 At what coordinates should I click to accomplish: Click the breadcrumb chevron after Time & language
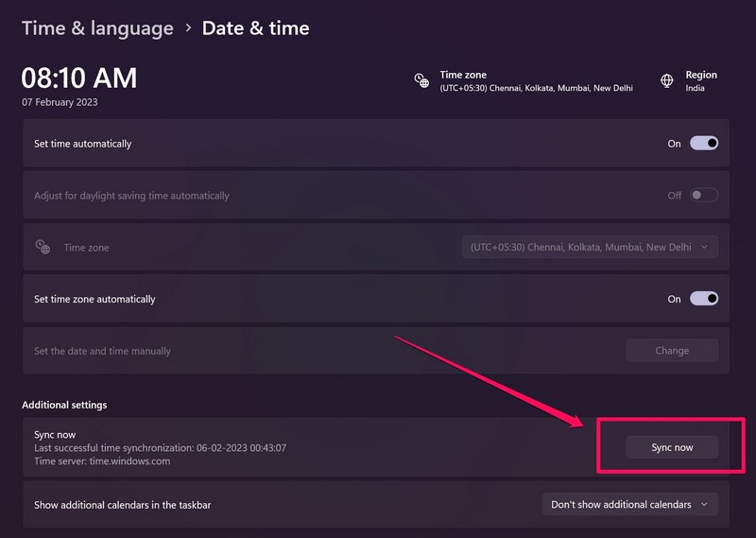[188, 28]
